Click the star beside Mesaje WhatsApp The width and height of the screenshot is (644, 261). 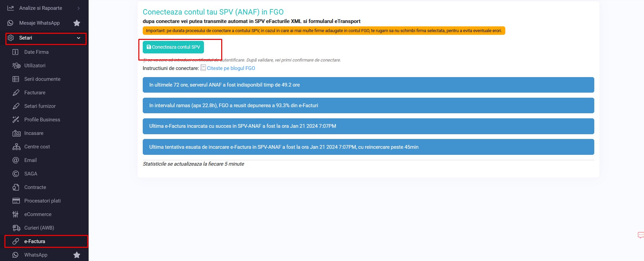77,23
